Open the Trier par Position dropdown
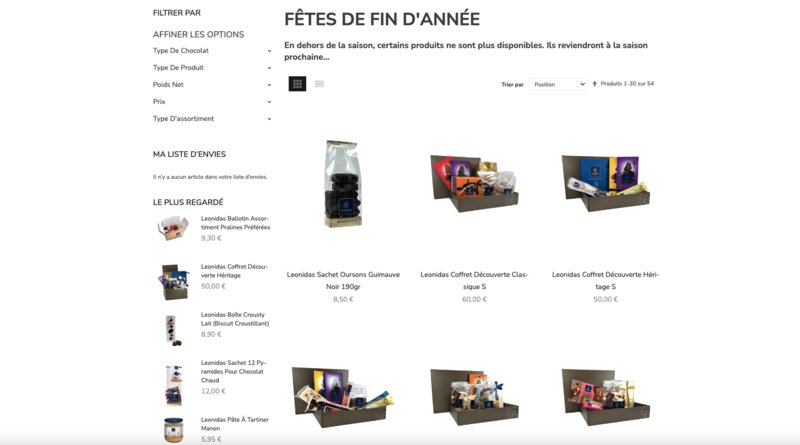This screenshot has height=445, width=800. click(558, 84)
